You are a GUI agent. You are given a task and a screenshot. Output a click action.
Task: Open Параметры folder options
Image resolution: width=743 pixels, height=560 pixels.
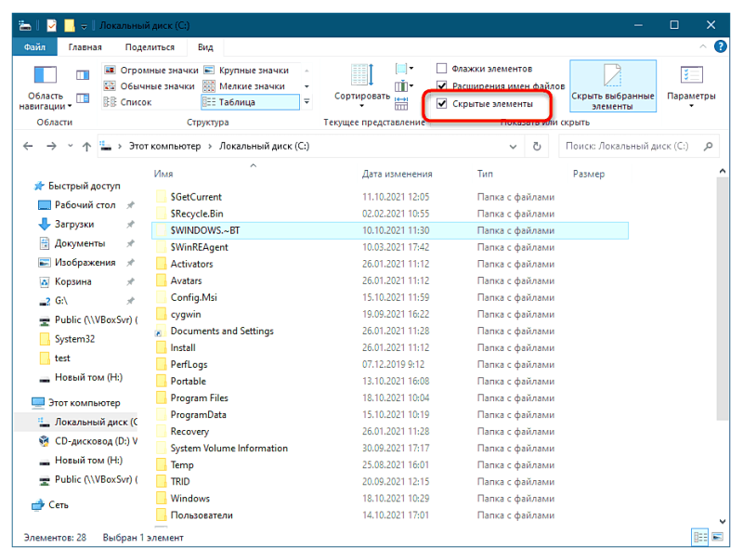pyautogui.click(x=691, y=86)
